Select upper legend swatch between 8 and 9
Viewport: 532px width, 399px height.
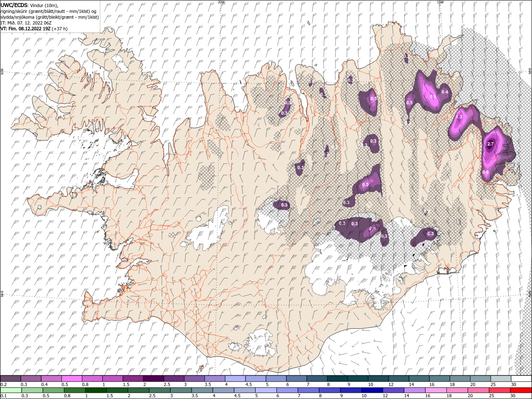[x=338, y=379]
